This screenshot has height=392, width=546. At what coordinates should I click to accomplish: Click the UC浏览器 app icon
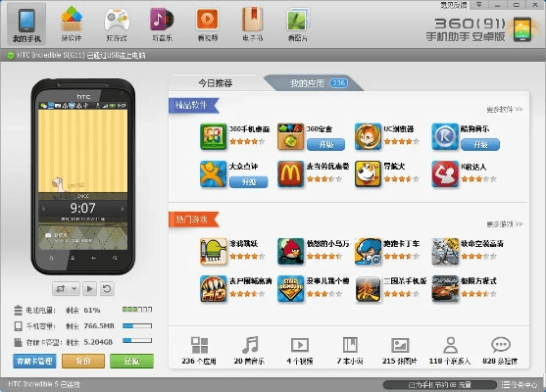tap(368, 137)
